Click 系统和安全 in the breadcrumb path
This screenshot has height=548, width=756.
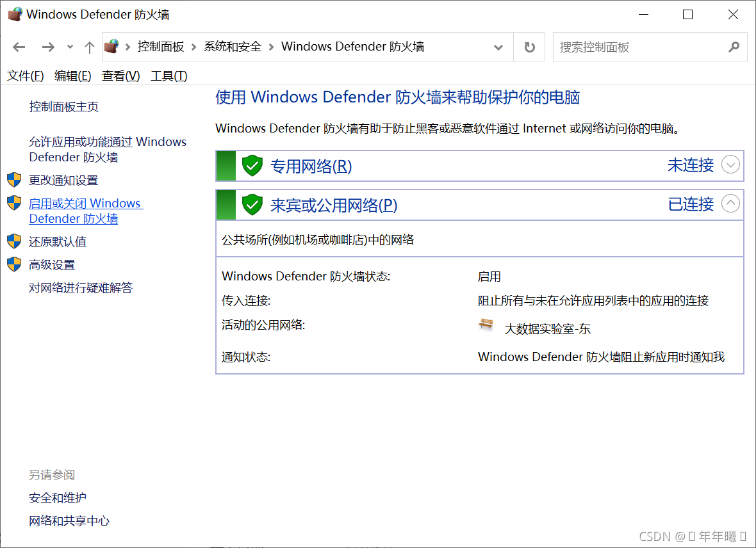pyautogui.click(x=233, y=47)
